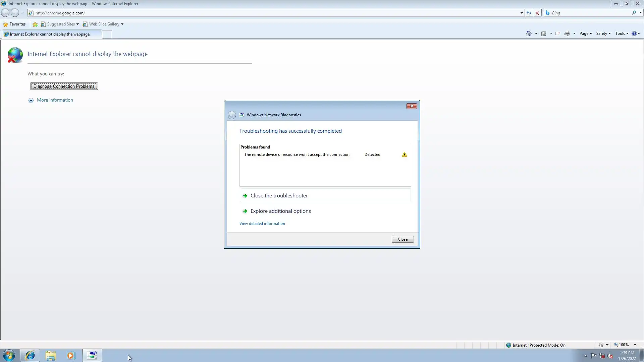Viewport: 644px width, 362px height.
Task: Click Diagnose Connection Problems button
Action: tap(64, 86)
